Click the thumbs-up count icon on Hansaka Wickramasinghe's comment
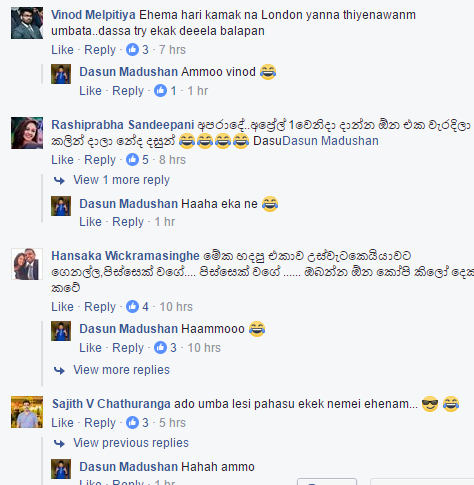 click(x=132, y=307)
